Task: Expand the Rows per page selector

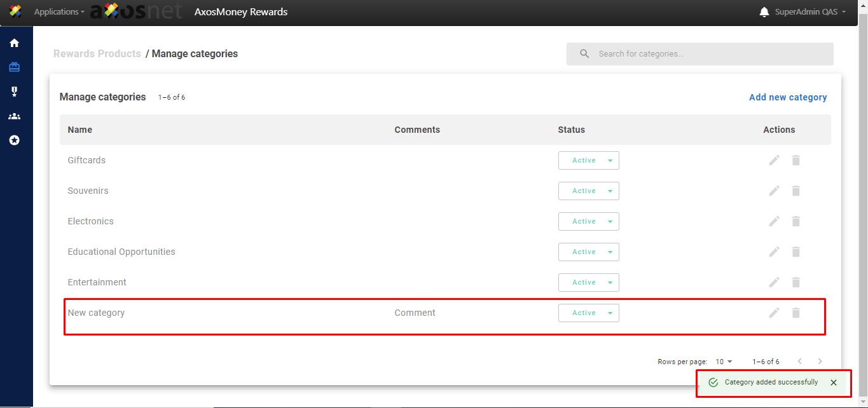Action: click(x=724, y=362)
